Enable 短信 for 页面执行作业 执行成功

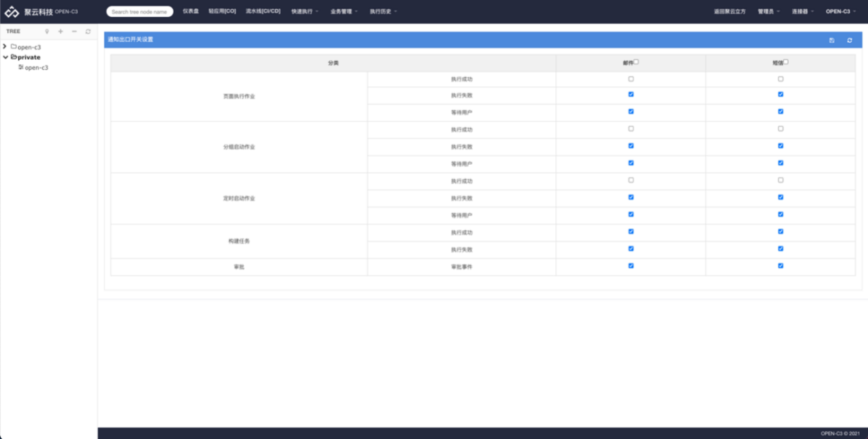781,79
